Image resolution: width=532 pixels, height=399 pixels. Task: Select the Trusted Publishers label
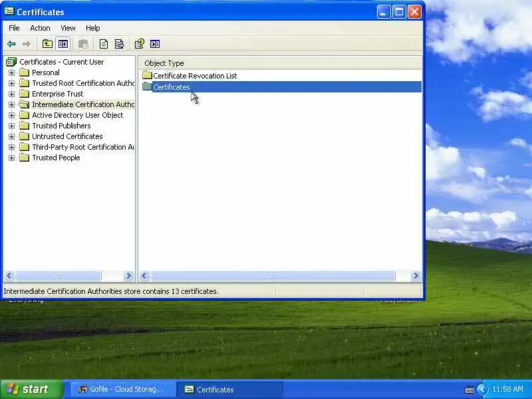pos(61,126)
